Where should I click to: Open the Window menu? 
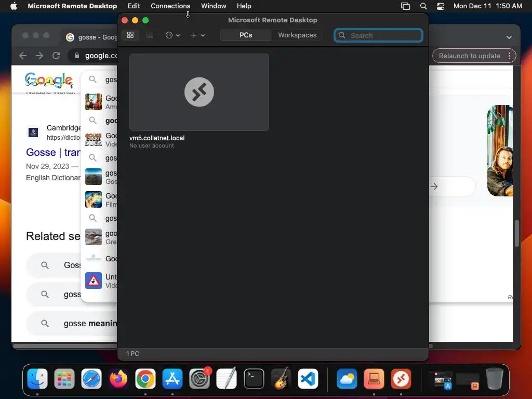tap(214, 6)
